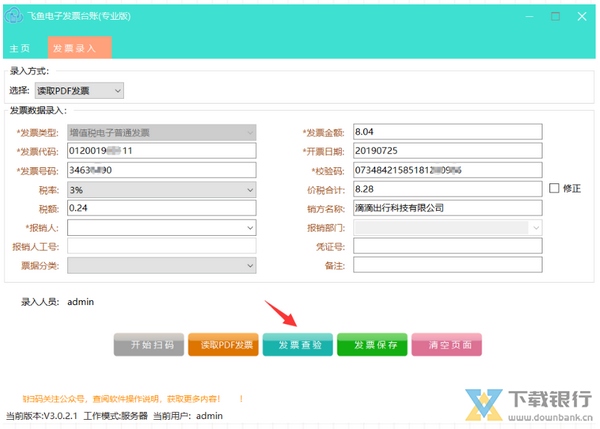Click the 发票代码 input field
600x429 pixels.
161,151
